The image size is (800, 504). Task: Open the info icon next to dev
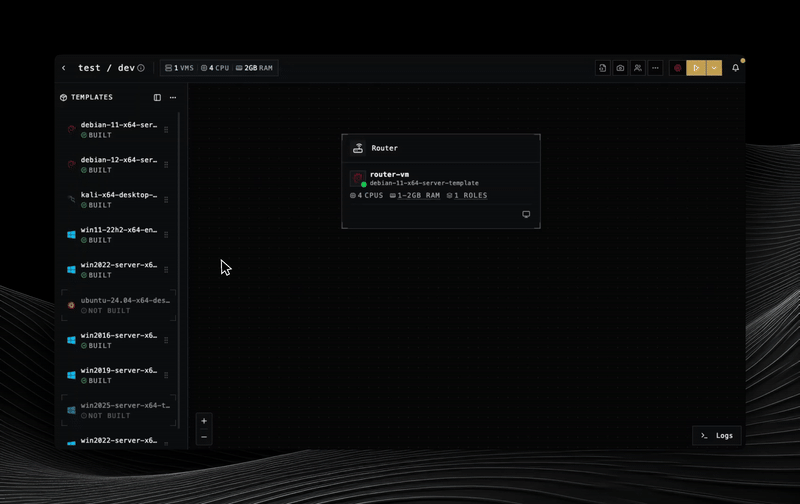click(x=141, y=68)
